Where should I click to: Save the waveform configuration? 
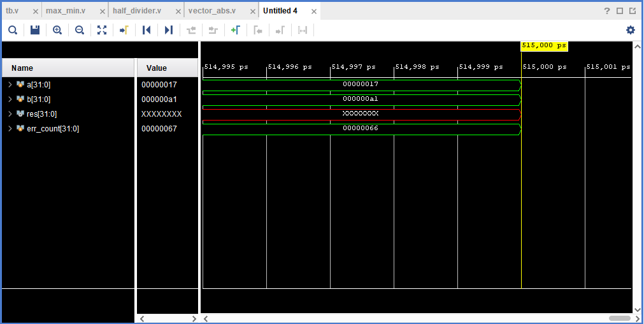(x=35, y=30)
